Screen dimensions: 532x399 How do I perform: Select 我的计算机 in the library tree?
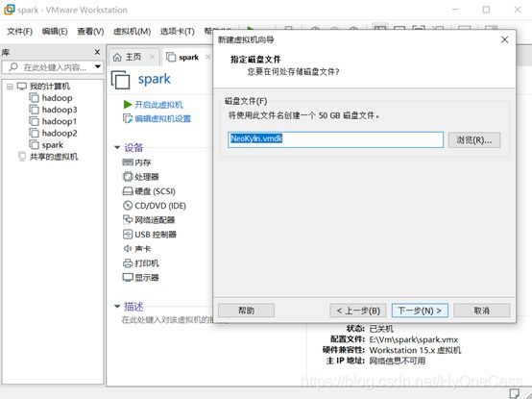click(50, 87)
